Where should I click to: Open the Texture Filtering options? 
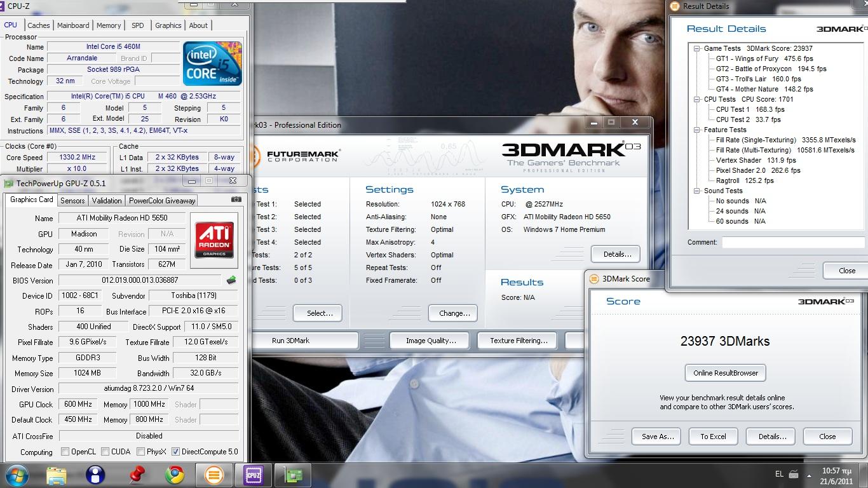[519, 341]
